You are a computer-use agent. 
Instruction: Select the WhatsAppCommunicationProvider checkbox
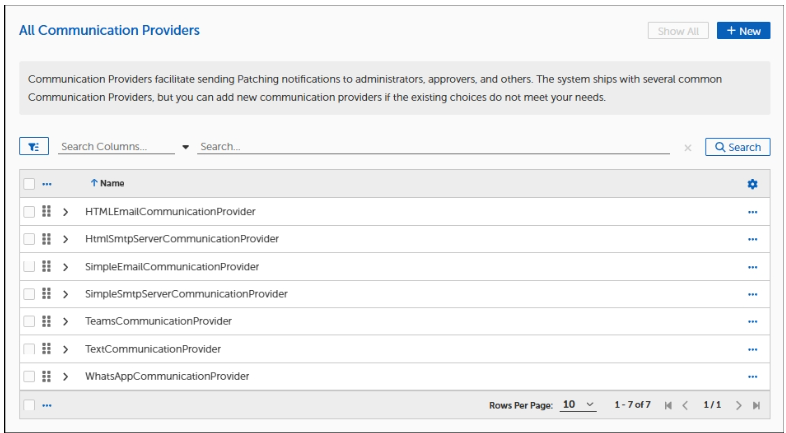pyautogui.click(x=29, y=377)
